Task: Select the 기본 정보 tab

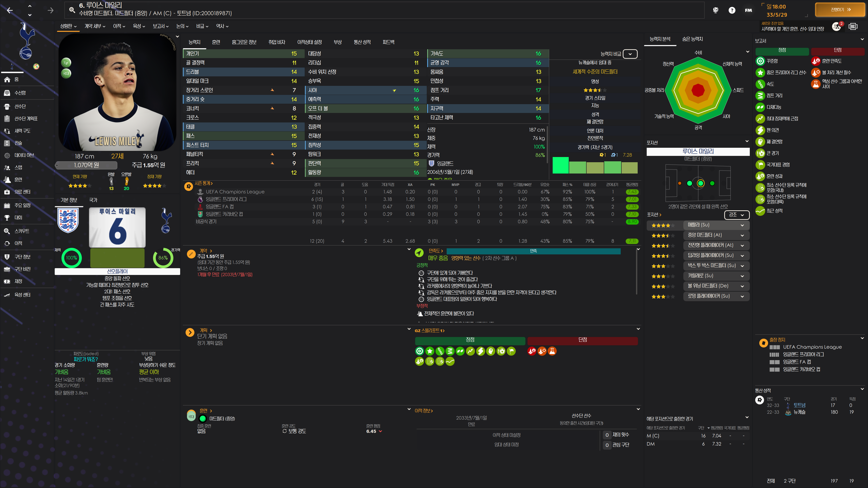Action: pos(69,200)
